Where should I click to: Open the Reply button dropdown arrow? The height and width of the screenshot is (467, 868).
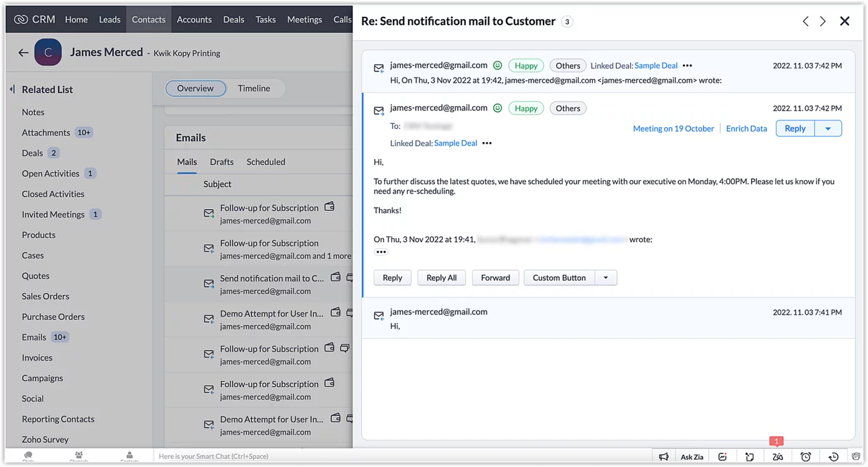[828, 128]
